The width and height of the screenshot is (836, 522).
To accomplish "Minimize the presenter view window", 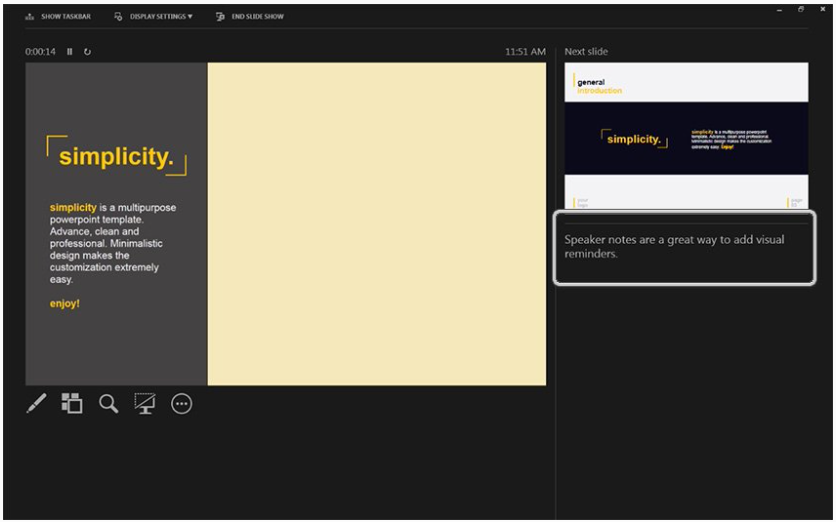I will [779, 10].
